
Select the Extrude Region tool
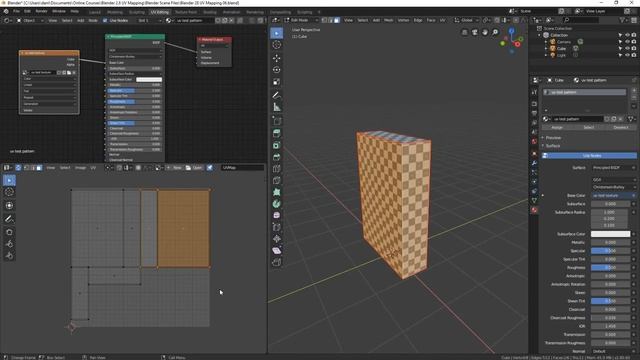(277, 133)
